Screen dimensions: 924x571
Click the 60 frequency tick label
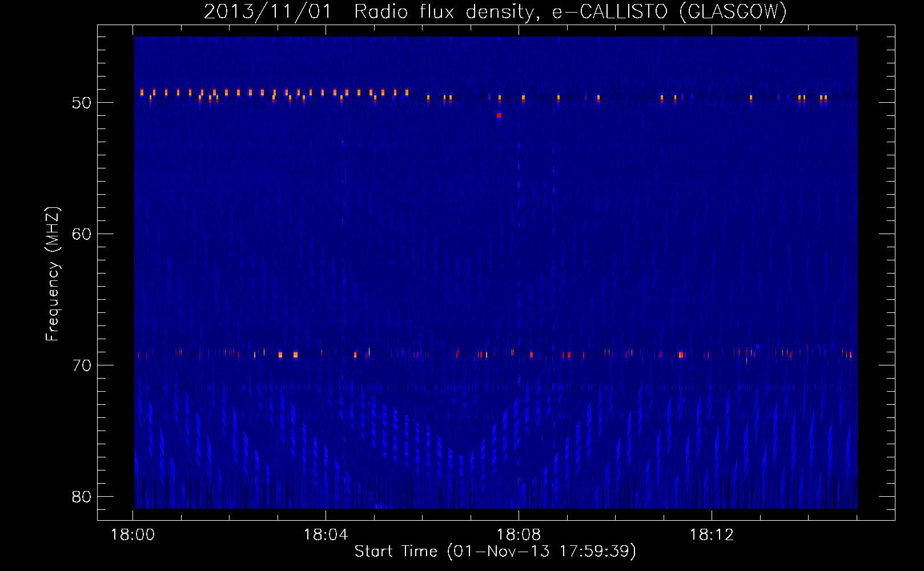pyautogui.click(x=82, y=234)
